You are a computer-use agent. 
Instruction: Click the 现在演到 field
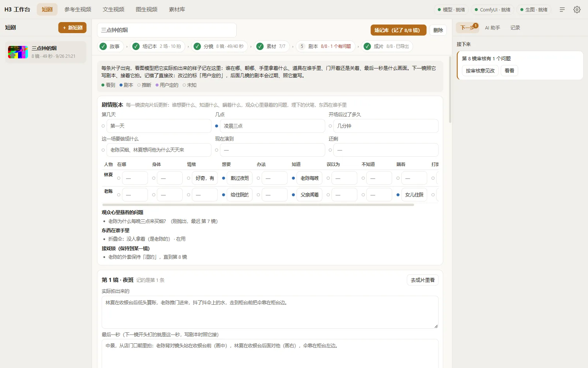coord(272,150)
